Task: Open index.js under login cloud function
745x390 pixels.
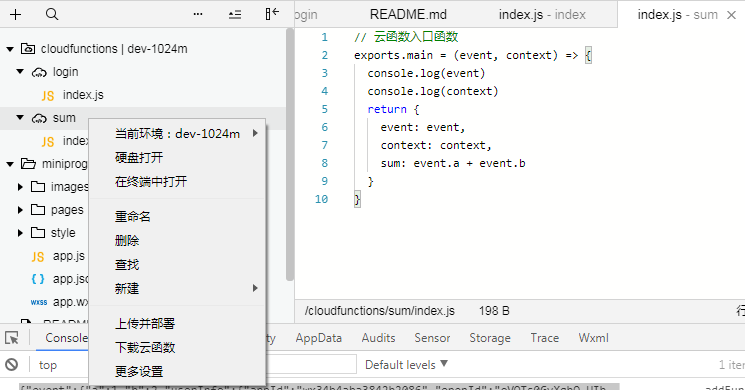Action: [83, 95]
